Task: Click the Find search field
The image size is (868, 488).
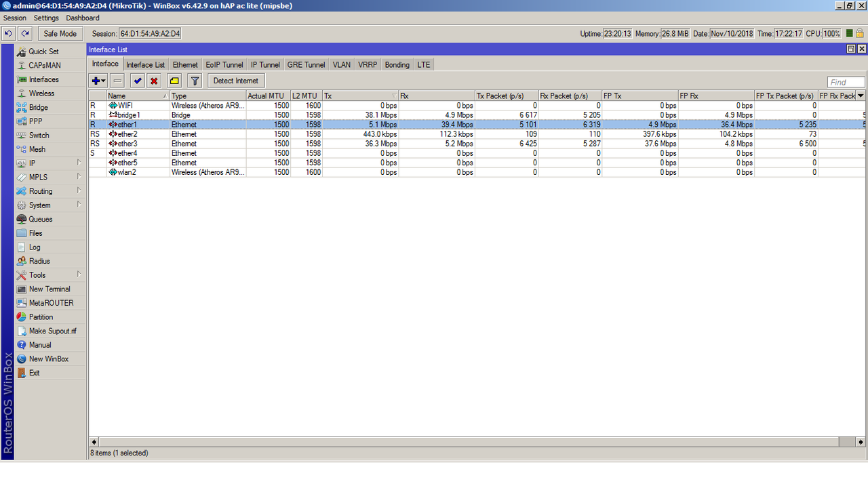Action: (x=846, y=82)
